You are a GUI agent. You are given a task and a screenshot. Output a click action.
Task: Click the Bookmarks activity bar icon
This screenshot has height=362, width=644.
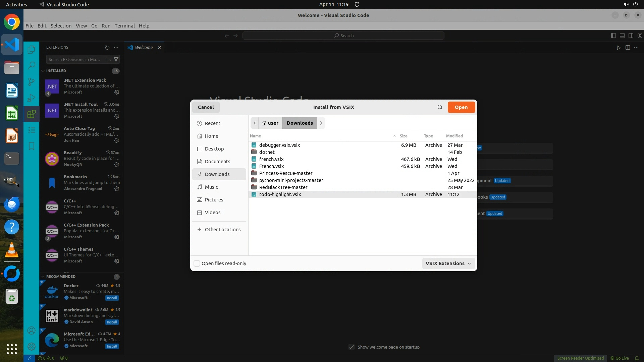[31, 146]
